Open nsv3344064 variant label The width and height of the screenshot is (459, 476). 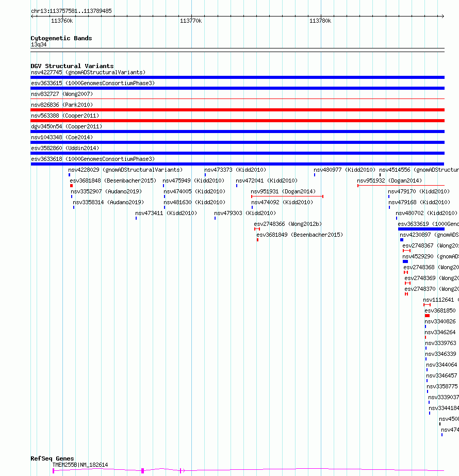441,365
